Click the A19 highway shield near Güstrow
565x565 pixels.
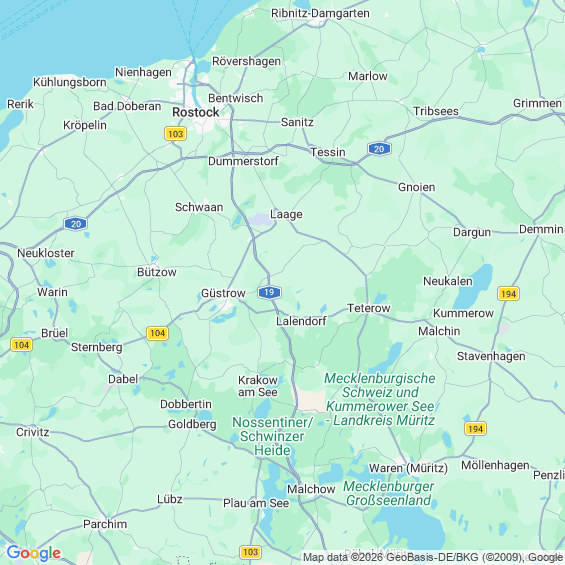click(269, 292)
